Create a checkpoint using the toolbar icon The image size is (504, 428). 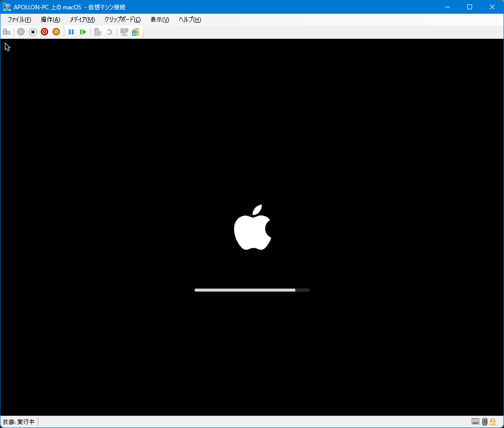pos(98,32)
